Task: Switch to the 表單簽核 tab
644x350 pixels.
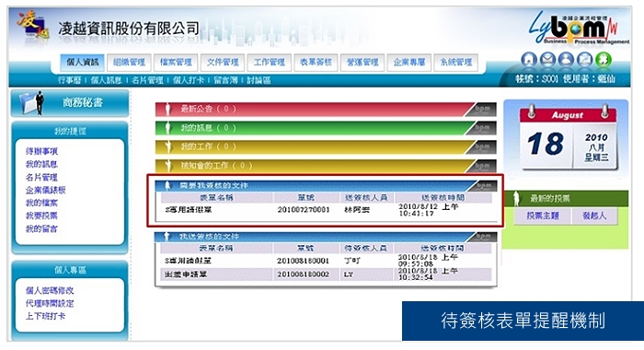Action: (x=316, y=63)
